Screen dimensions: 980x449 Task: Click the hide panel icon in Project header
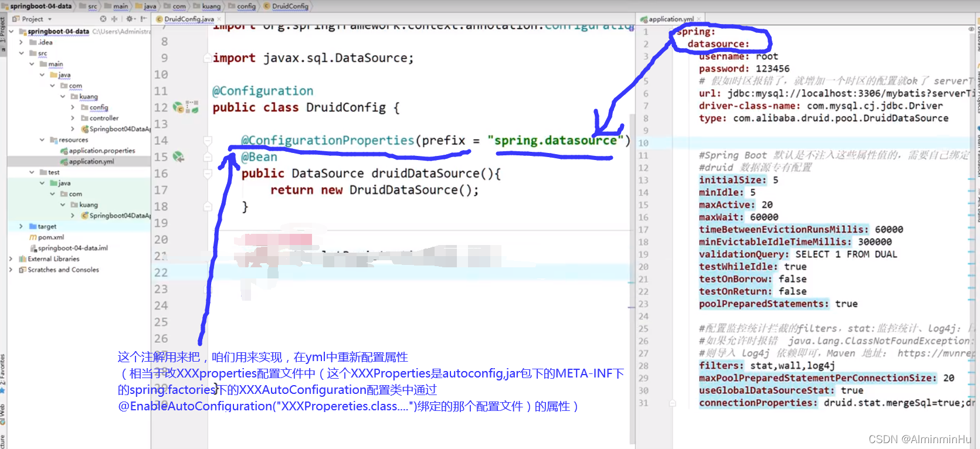coord(144,19)
